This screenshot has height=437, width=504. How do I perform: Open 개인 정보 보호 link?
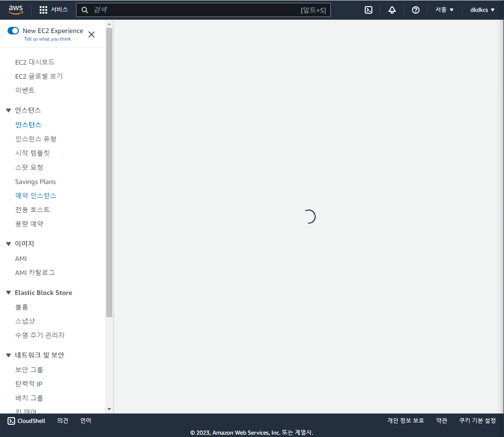click(406, 420)
